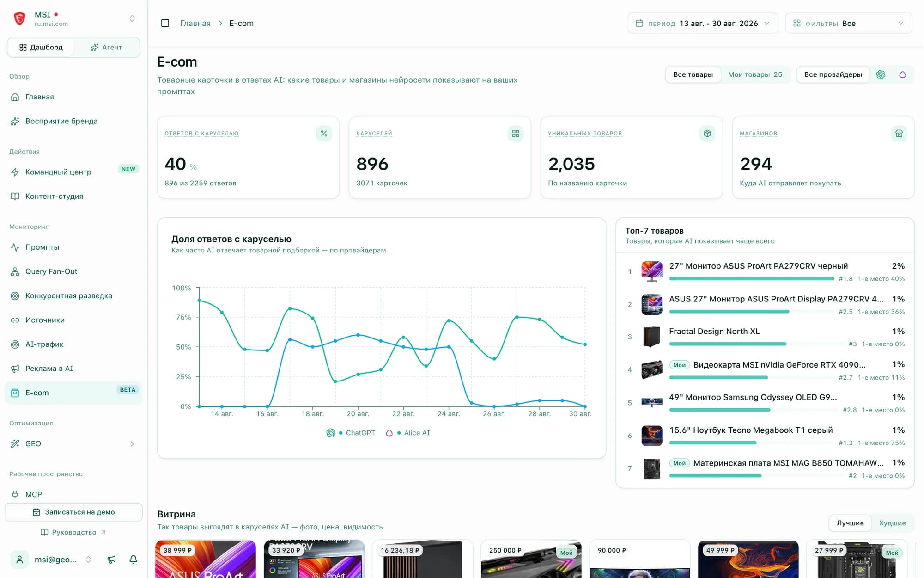Switch to Дашборд view
This screenshot has width=924, height=578.
coord(41,47)
